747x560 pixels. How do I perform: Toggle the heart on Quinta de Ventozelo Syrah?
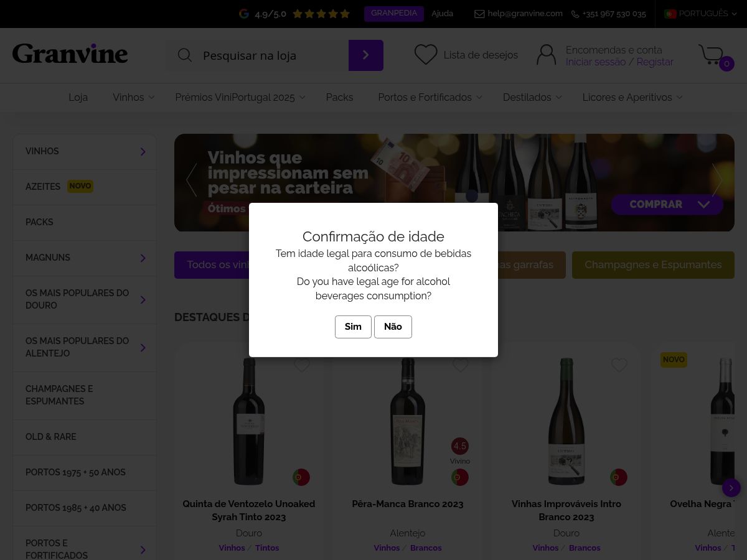pos(302,366)
